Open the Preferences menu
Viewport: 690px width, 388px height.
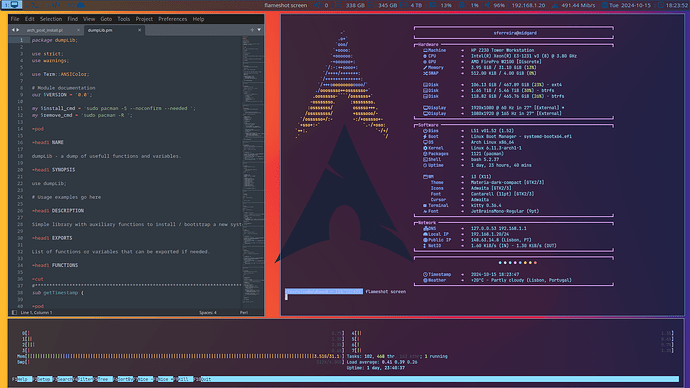pyautogui.click(x=172, y=19)
